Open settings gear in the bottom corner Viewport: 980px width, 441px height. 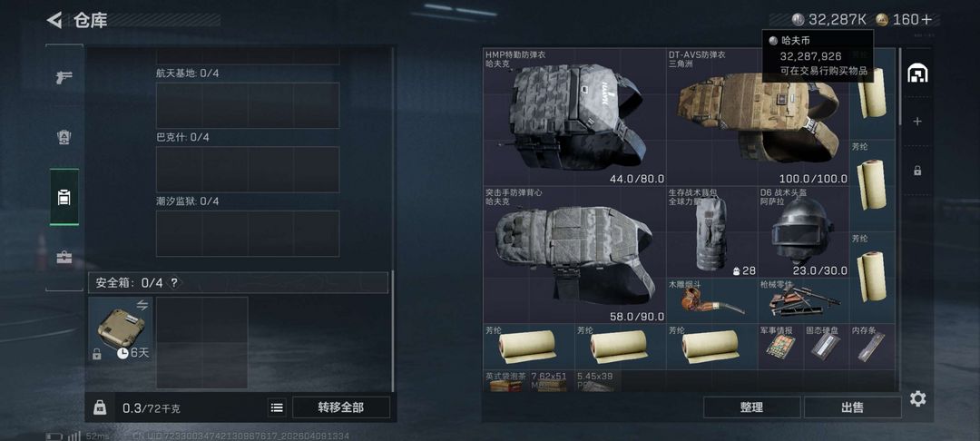tap(917, 398)
